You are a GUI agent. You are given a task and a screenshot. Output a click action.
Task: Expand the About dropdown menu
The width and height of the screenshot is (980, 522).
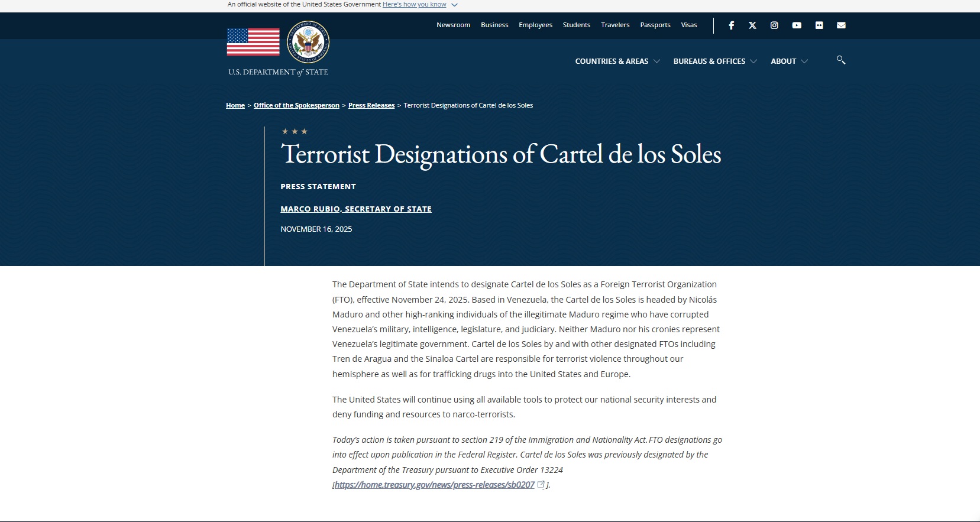pyautogui.click(x=788, y=61)
